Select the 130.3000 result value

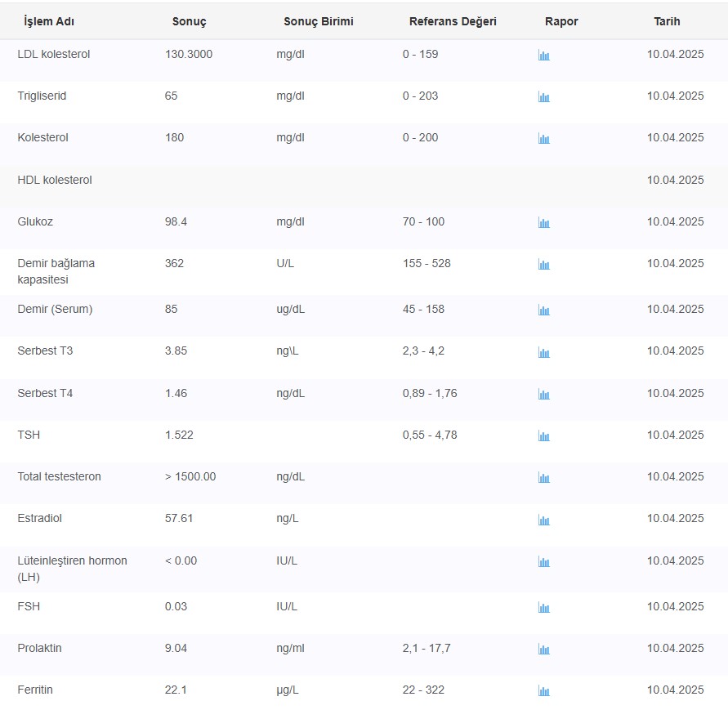(x=189, y=54)
